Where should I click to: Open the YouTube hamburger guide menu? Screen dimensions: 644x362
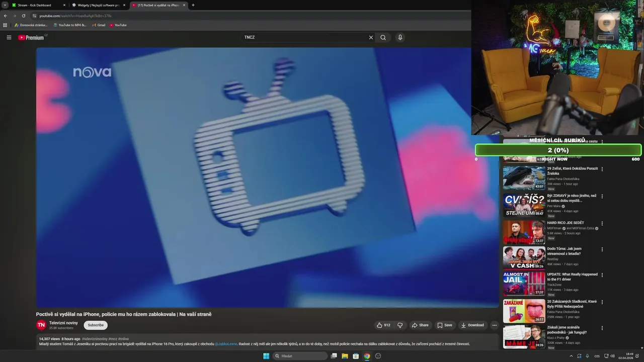pos(9,37)
